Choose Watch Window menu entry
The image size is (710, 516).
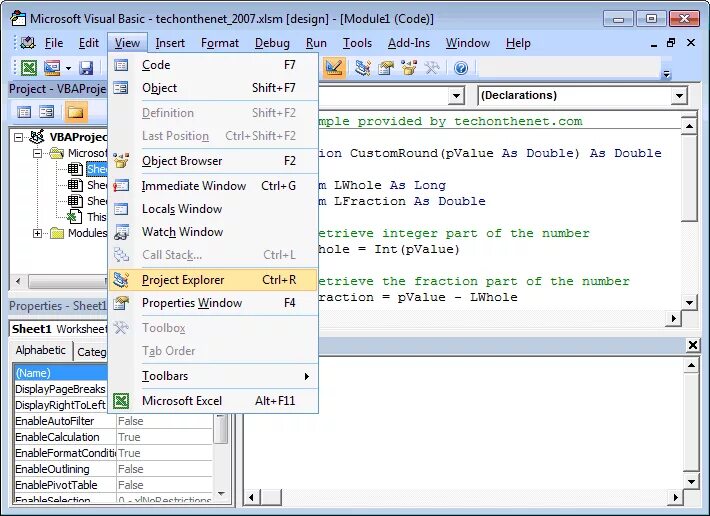[x=213, y=232]
